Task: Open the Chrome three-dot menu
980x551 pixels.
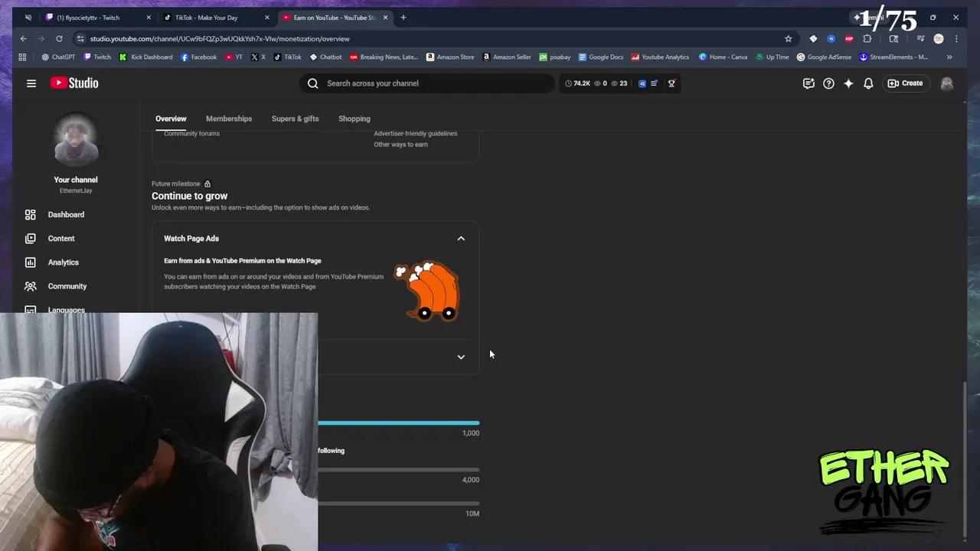Action: (956, 38)
